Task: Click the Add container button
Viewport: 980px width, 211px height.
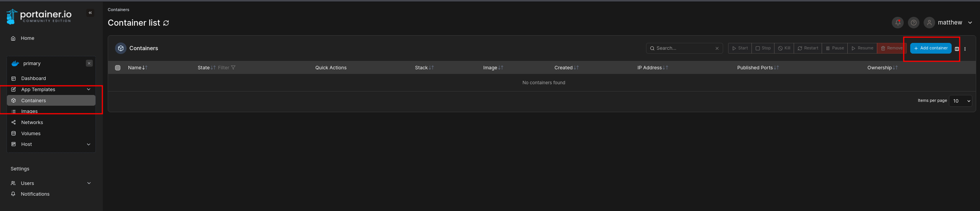Action: (931, 48)
